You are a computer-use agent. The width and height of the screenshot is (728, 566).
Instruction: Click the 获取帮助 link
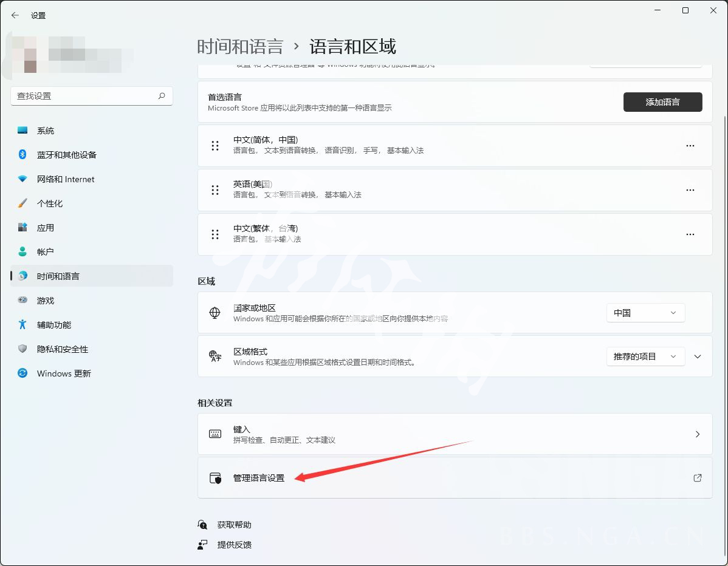click(x=234, y=525)
